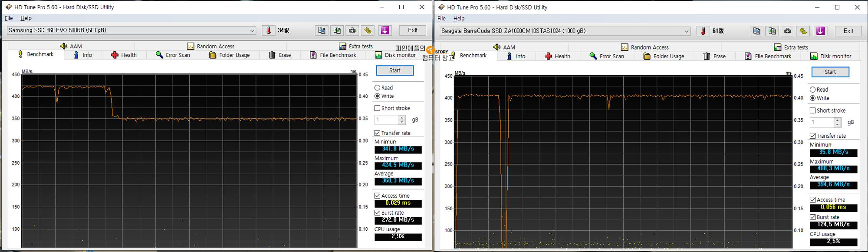Switch to Health tab in Samsung window
The image size is (868, 252).
click(124, 55)
